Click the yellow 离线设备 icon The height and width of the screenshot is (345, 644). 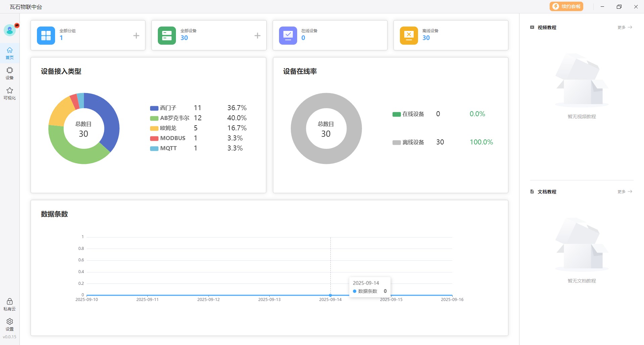click(409, 36)
